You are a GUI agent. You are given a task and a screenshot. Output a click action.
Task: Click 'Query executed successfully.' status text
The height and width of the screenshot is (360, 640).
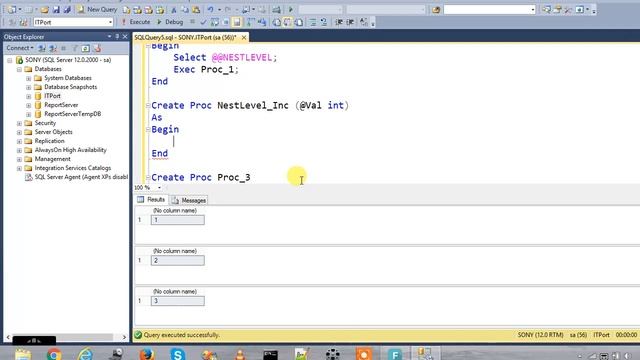click(x=182, y=335)
